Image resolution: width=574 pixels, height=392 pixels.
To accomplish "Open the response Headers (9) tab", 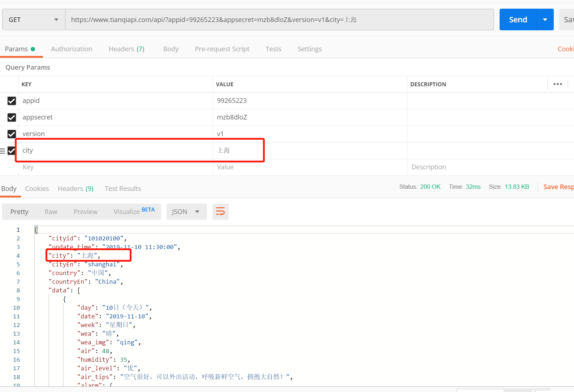I will coord(75,188).
